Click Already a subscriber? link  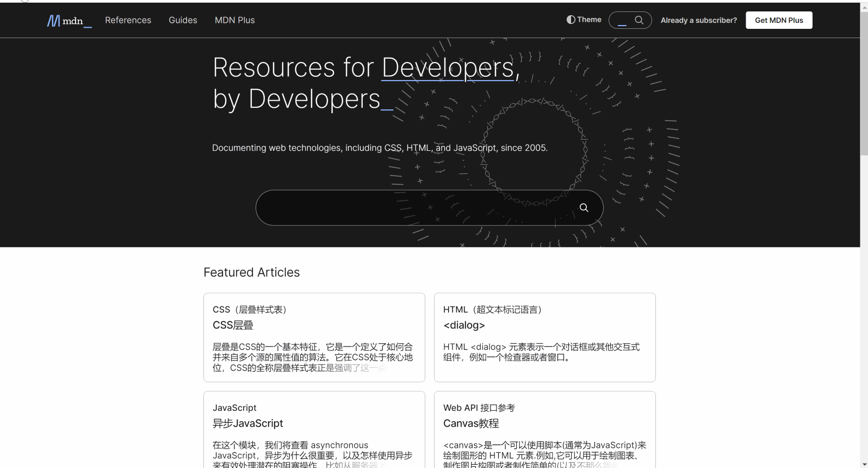point(699,20)
